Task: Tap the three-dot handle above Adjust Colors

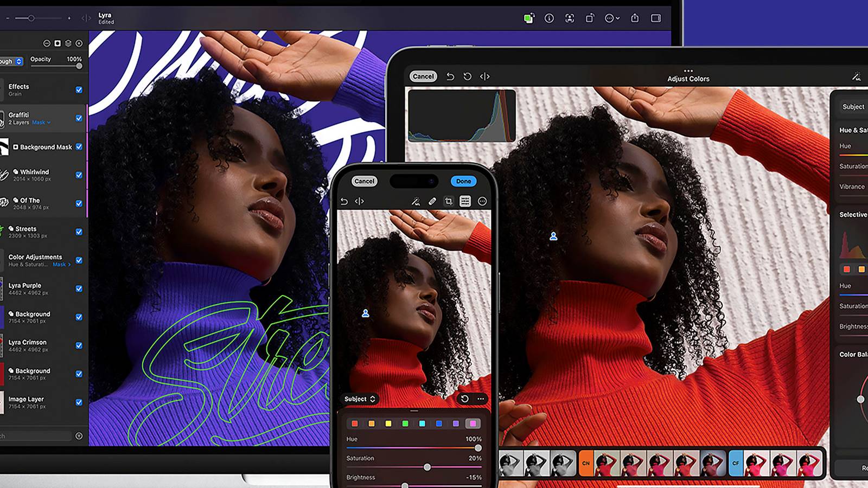Action: [688, 70]
